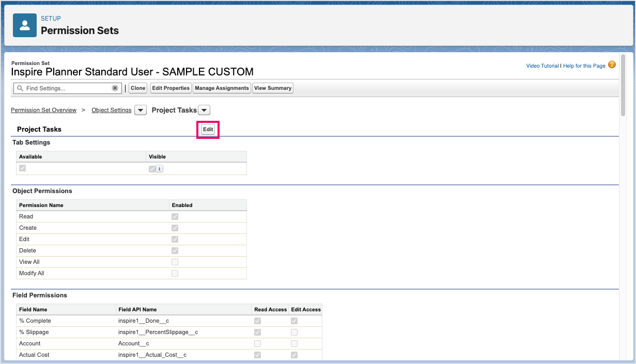Toggle the View All permission checkbox

pos(175,262)
